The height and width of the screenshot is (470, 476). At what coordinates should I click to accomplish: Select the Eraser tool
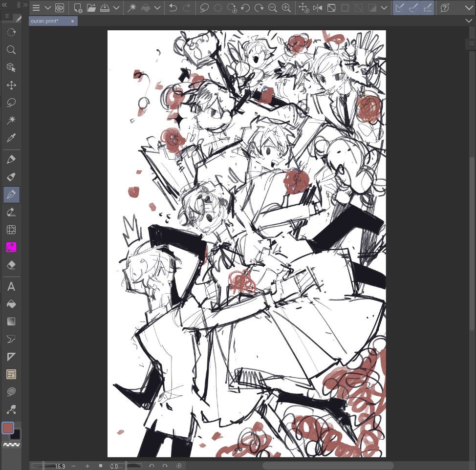[x=11, y=265]
